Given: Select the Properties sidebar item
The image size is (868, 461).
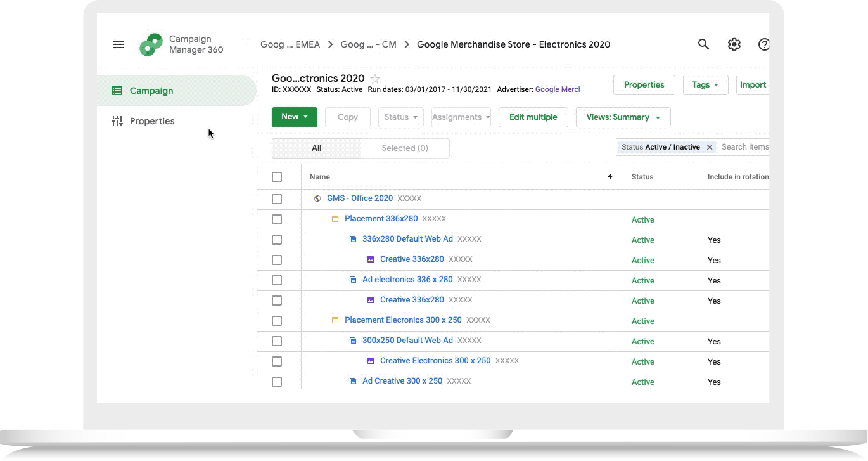Looking at the screenshot, I should (x=177, y=121).
